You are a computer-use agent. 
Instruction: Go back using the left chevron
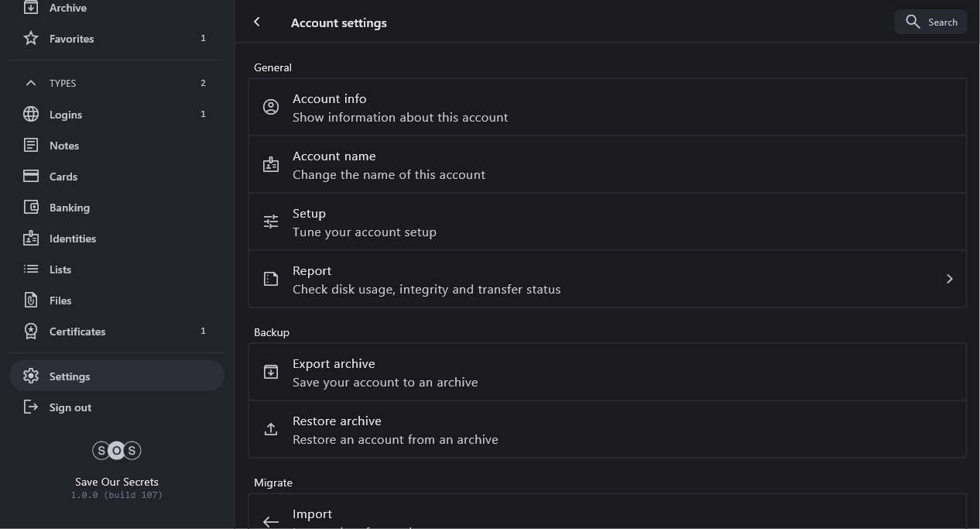pyautogui.click(x=257, y=22)
